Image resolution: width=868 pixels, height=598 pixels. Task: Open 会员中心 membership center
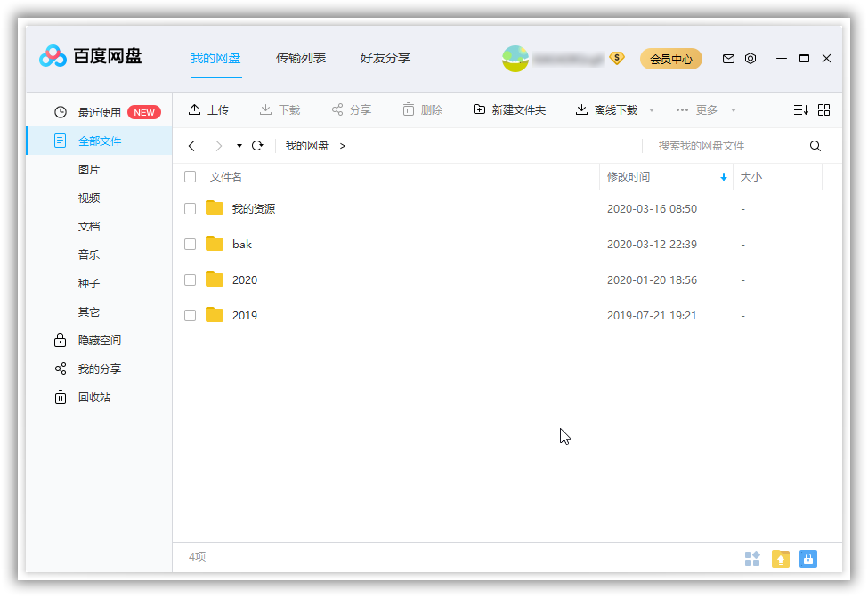pos(670,58)
